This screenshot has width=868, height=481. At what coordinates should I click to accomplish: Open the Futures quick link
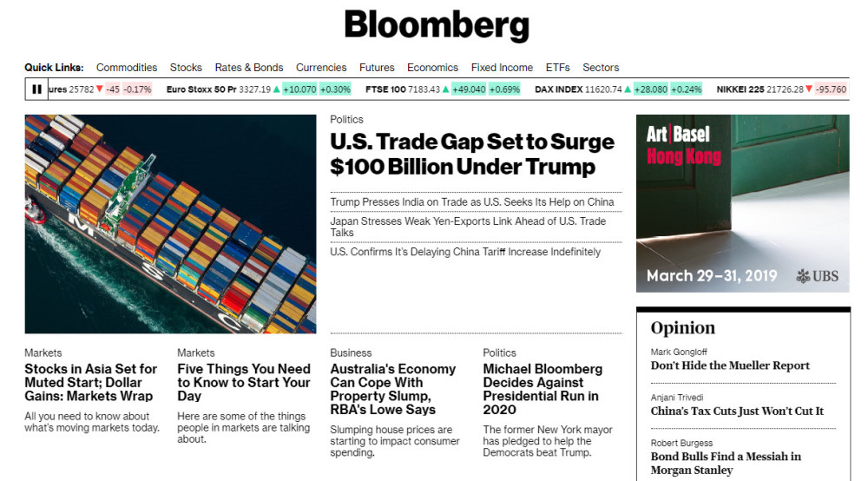[377, 68]
